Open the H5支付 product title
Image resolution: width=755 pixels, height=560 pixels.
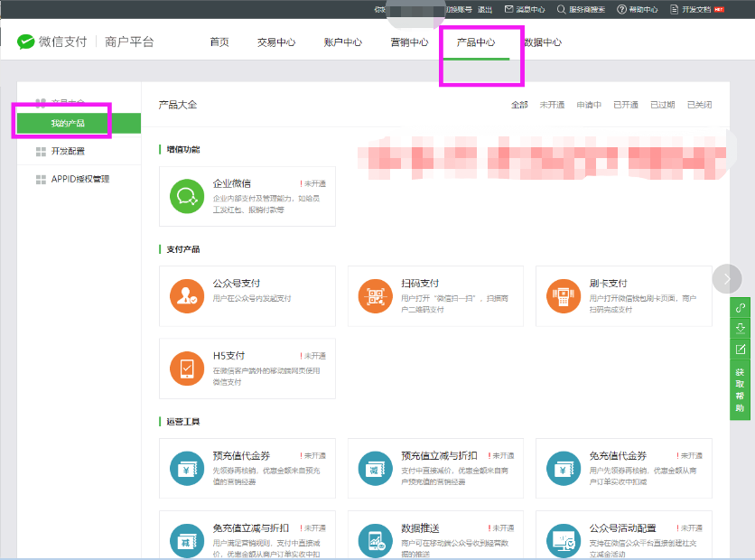(228, 355)
